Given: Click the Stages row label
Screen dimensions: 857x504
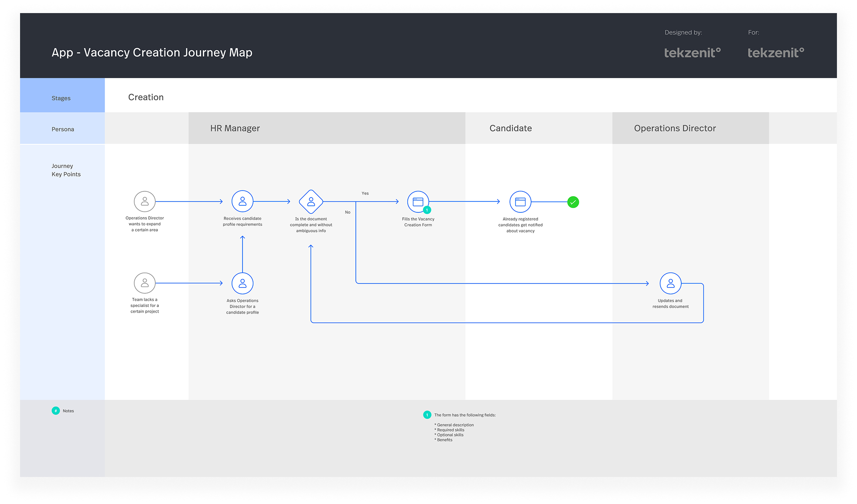Looking at the screenshot, I should (x=61, y=98).
